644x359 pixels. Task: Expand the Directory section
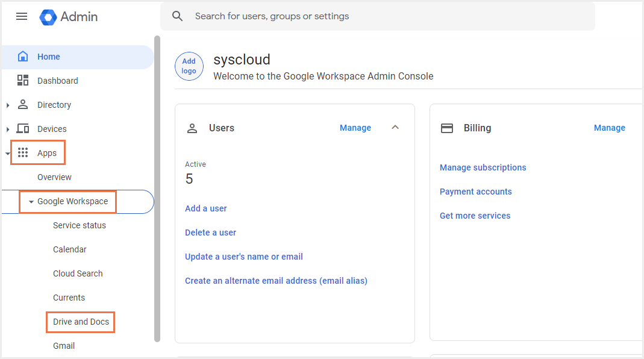coord(8,104)
